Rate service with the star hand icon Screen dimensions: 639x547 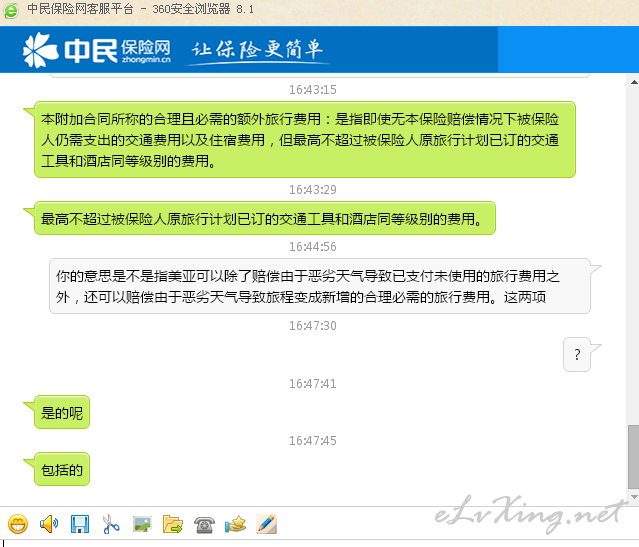[x=235, y=524]
